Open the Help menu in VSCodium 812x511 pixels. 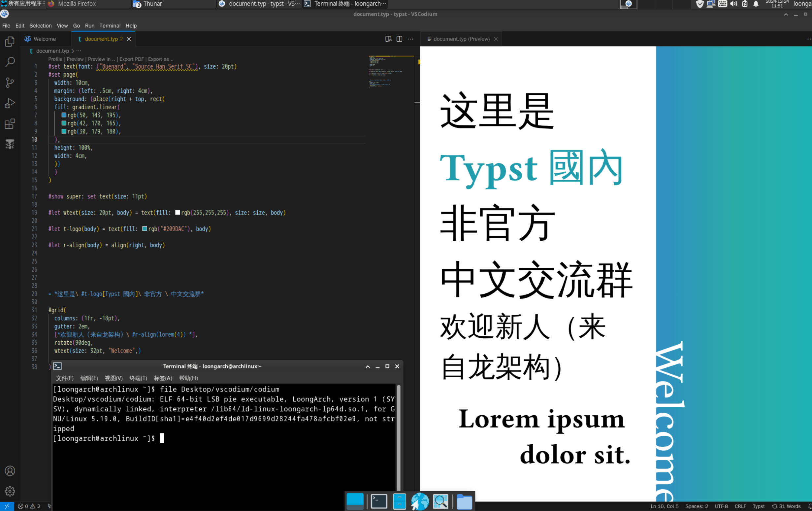click(131, 26)
